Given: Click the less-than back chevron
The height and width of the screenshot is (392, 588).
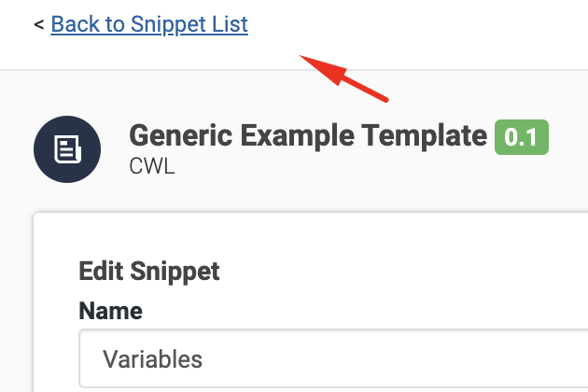Looking at the screenshot, I should click(38, 25).
